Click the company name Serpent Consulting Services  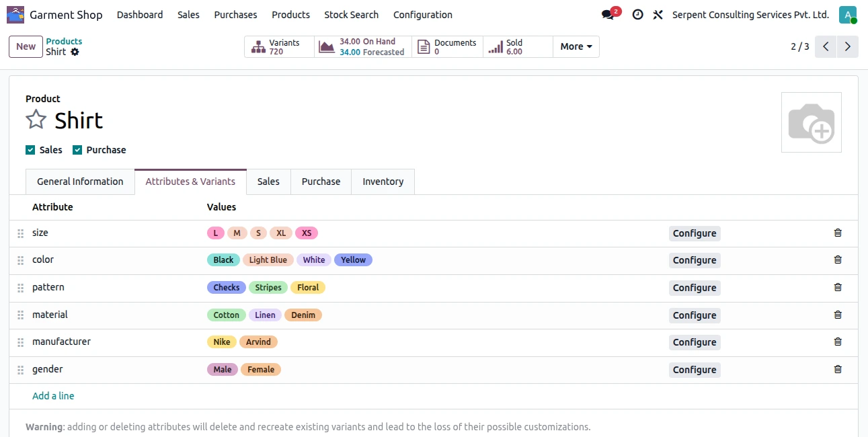750,15
